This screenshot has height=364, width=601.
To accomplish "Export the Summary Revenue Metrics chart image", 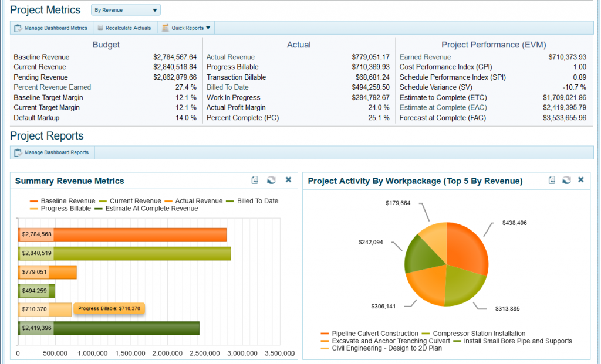I will (255, 180).
